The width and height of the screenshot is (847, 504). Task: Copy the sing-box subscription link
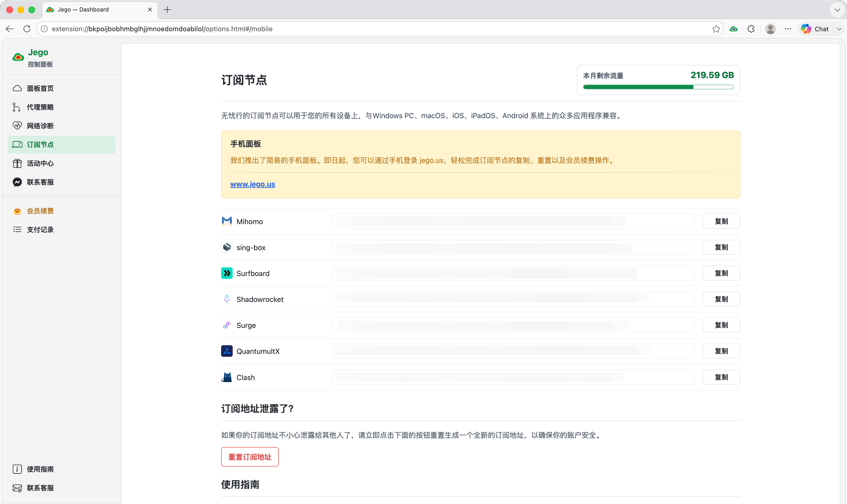pyautogui.click(x=721, y=247)
